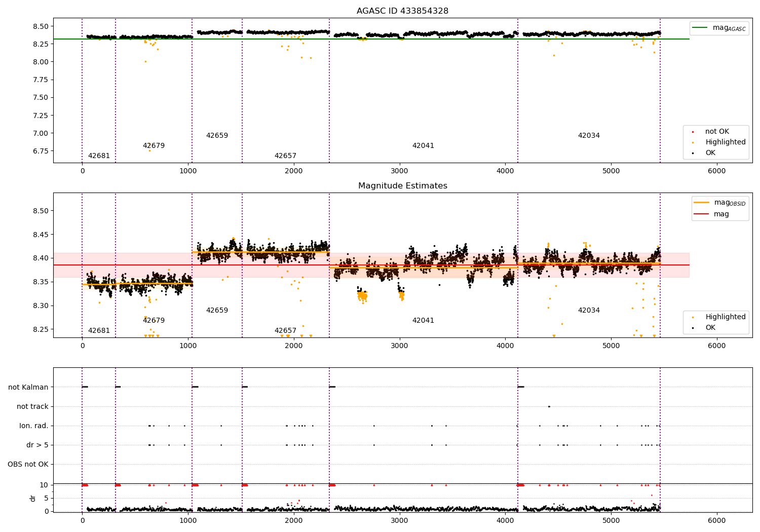The image size is (760, 532).
Task: Click the 8.35 y-axis tick label
Action: click(x=41, y=282)
